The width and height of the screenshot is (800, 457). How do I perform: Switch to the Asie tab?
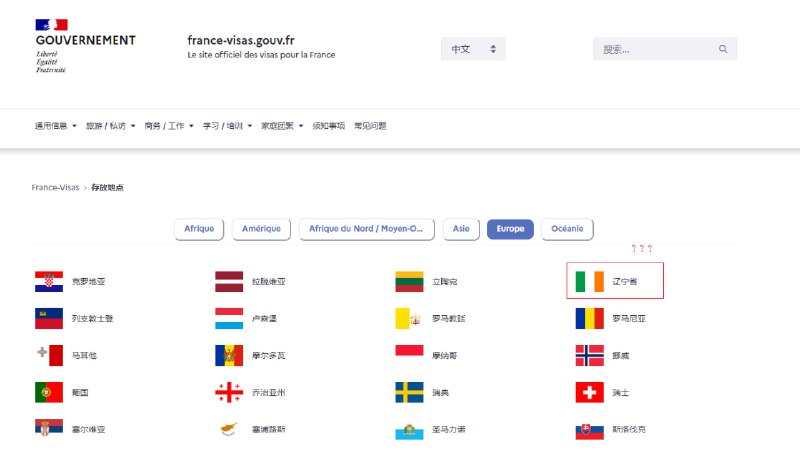(461, 229)
